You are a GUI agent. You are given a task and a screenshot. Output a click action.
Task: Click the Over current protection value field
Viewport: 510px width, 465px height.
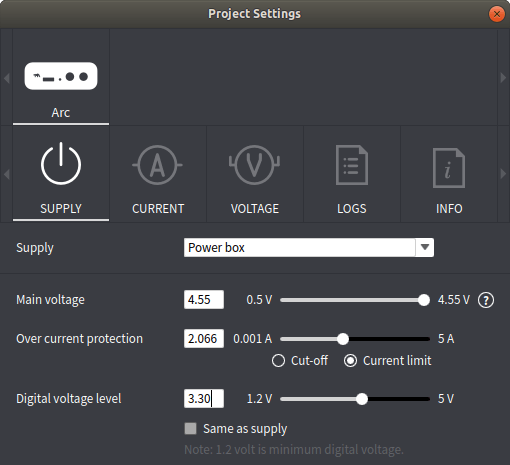[204, 339]
